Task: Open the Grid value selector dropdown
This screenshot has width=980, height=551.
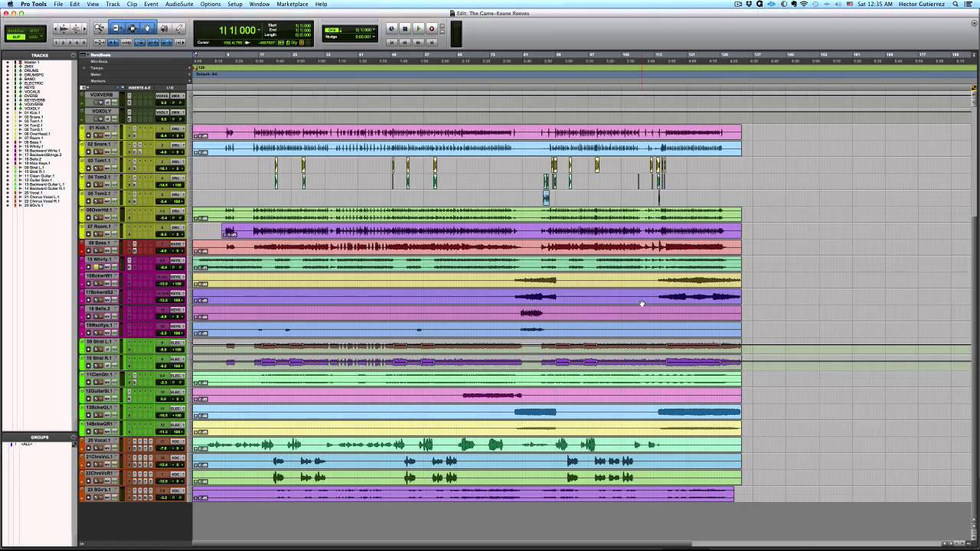Action: click(374, 30)
